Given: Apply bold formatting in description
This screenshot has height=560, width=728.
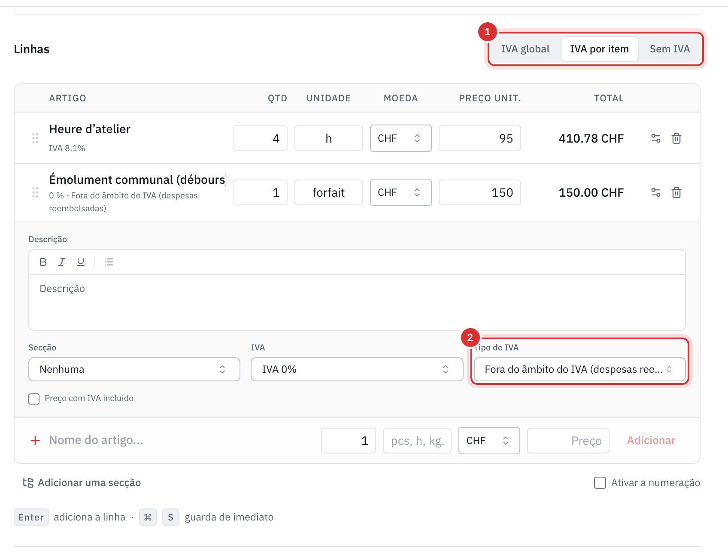Looking at the screenshot, I should click(43, 262).
